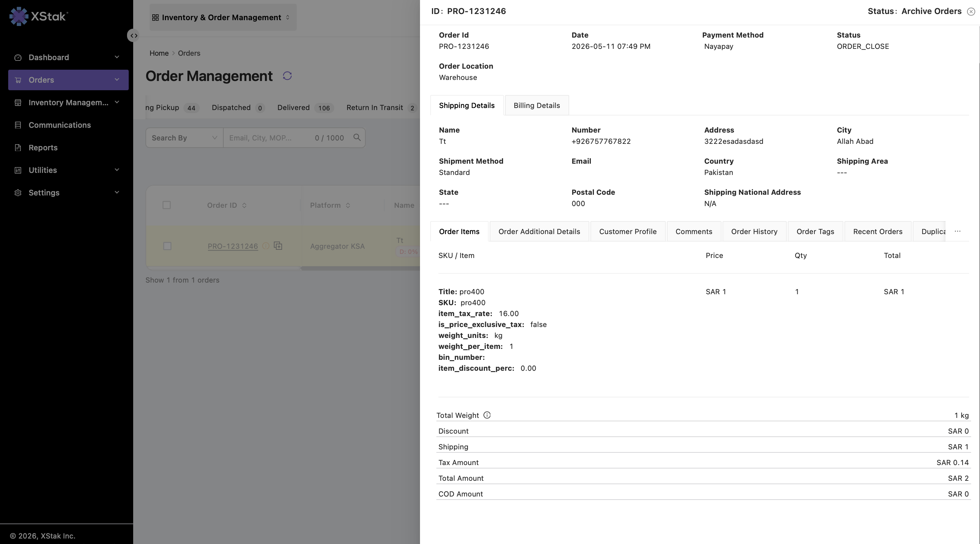Open the Order History tab
980x544 pixels.
(x=754, y=231)
